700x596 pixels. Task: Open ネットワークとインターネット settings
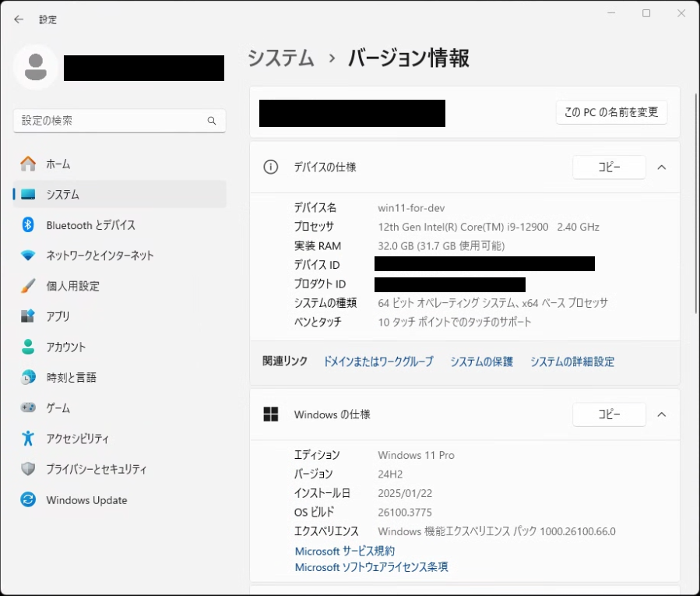[120, 256]
